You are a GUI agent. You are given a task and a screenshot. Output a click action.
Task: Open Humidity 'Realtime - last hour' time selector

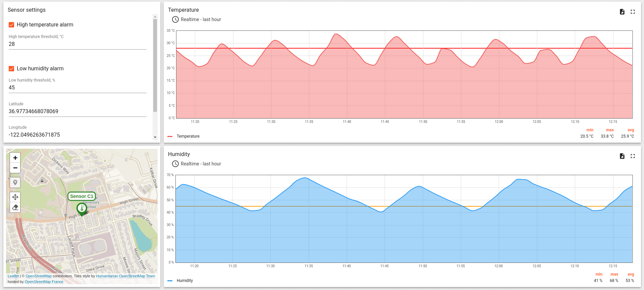pos(197,164)
